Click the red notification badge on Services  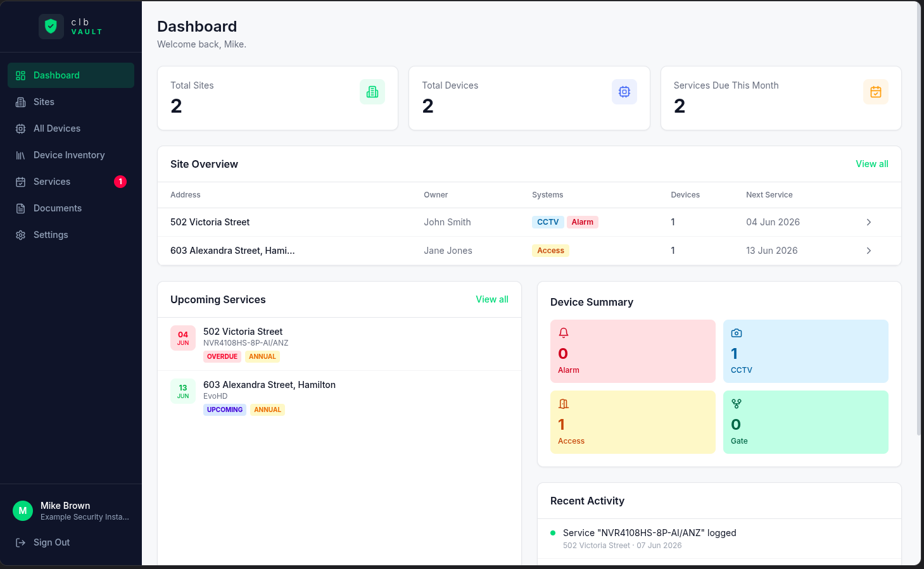coord(120,182)
